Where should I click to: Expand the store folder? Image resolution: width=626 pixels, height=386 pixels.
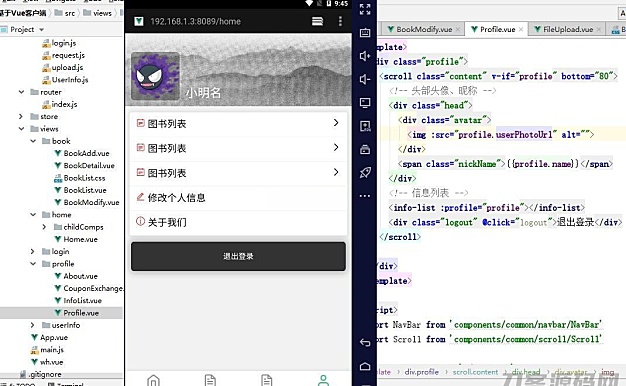click(x=21, y=117)
